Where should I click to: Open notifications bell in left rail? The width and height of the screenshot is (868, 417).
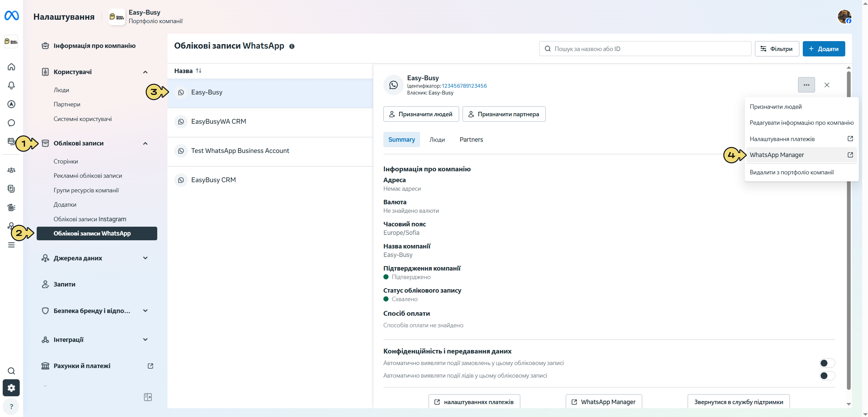point(11,85)
